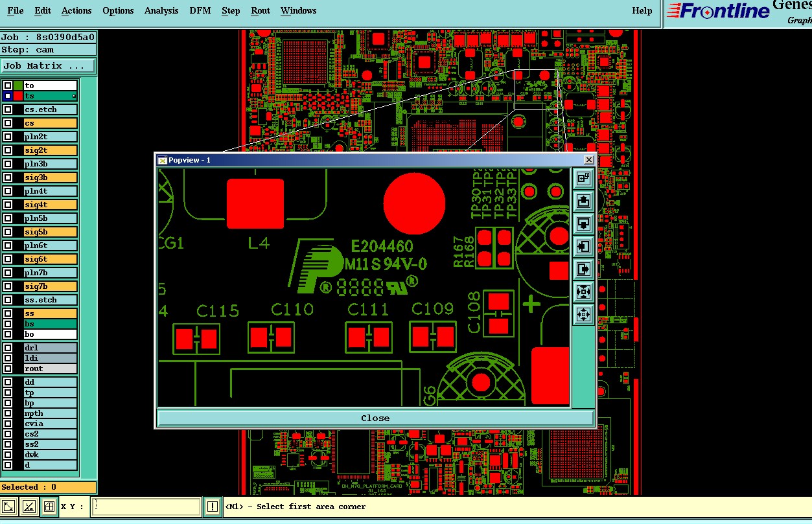Viewport: 812px width, 524px height.
Task: Click the 'Selected : 0' status label
Action: [48, 487]
